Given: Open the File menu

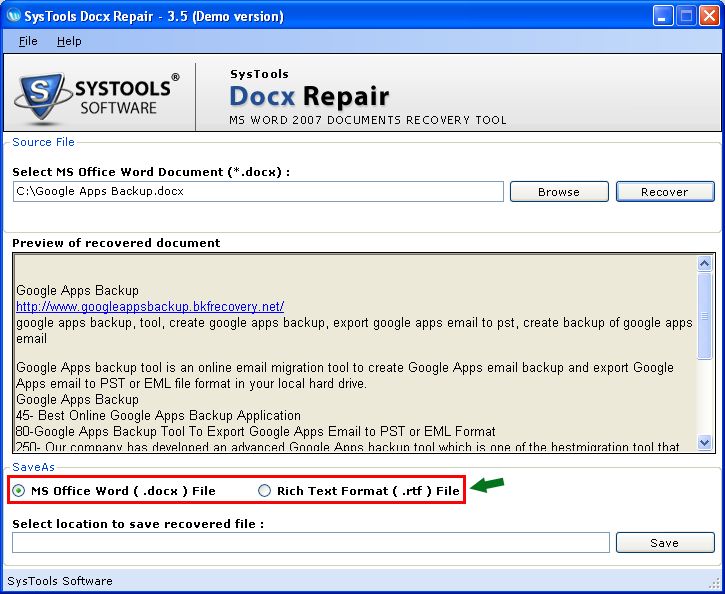Looking at the screenshot, I should pyautogui.click(x=28, y=41).
